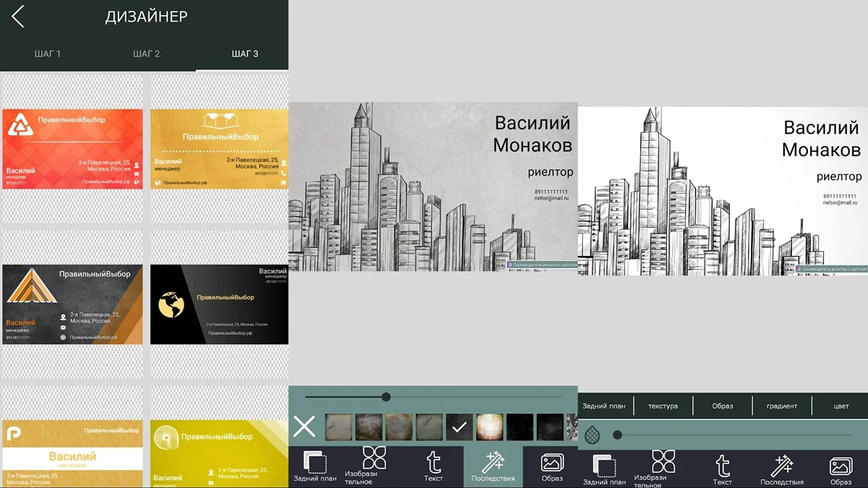Image resolution: width=868 pixels, height=488 pixels.
Task: Go back using the arrow beside ДИЗАЙНЕР
Action: pyautogui.click(x=17, y=17)
